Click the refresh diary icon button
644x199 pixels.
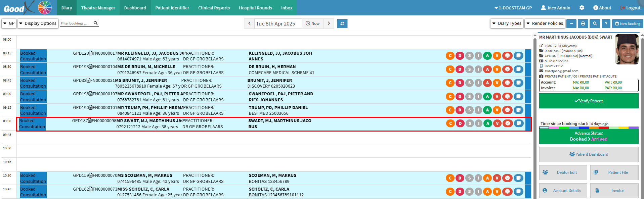[342, 23]
